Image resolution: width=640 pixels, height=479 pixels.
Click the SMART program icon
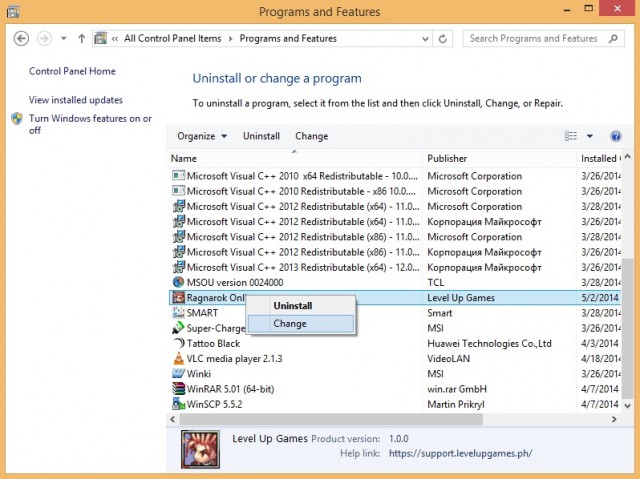[178, 313]
